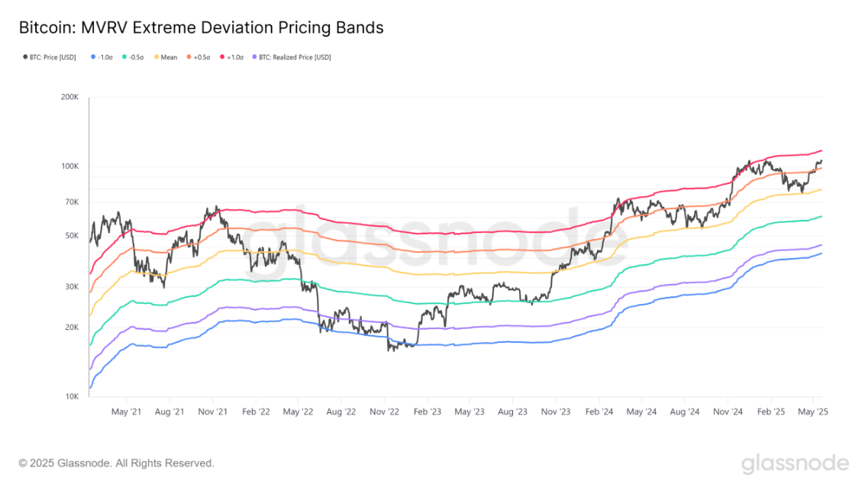Image resolution: width=868 pixels, height=481 pixels.
Task: Click the orange +0.5σ legend dot
Action: click(189, 57)
